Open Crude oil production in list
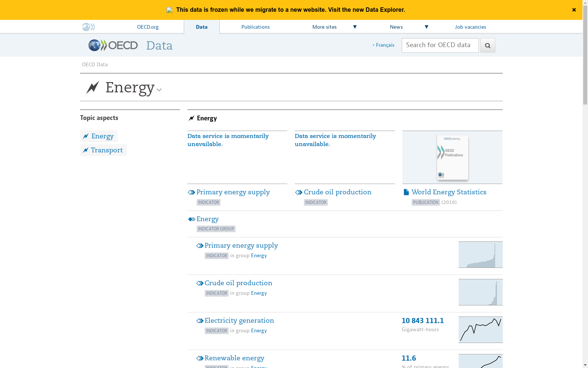Viewport: 588px width, 368px height. click(238, 283)
